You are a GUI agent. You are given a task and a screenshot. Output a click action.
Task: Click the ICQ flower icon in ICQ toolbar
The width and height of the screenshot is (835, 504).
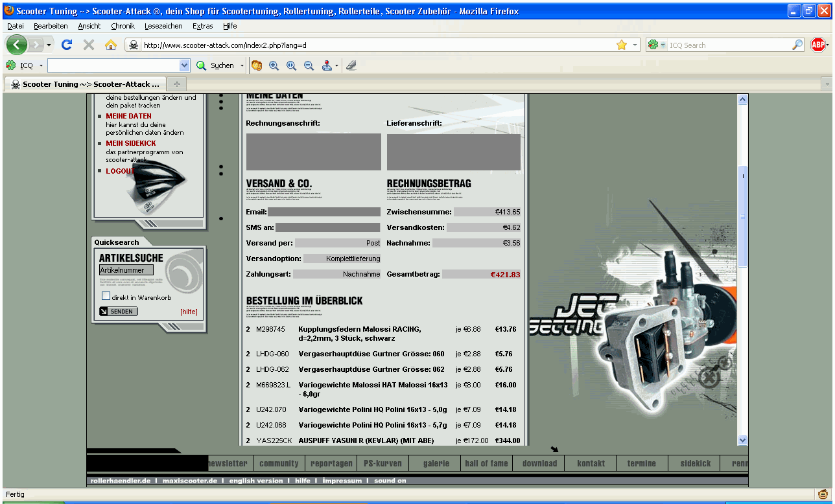pyautogui.click(x=11, y=65)
